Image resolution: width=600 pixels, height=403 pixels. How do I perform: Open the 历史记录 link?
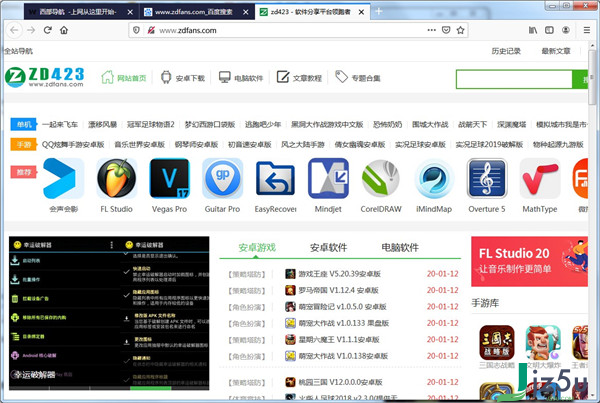506,51
